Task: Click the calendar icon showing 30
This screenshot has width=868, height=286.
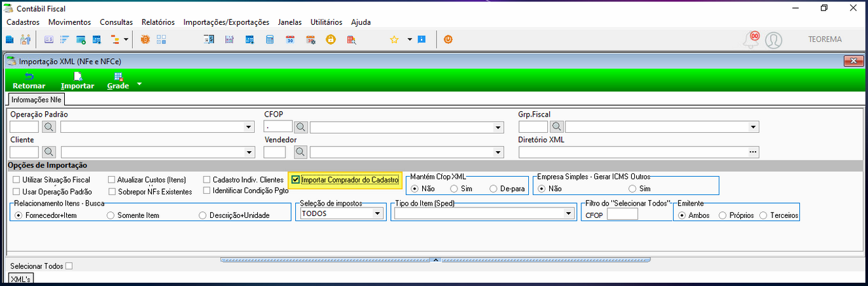Action: pos(290,39)
